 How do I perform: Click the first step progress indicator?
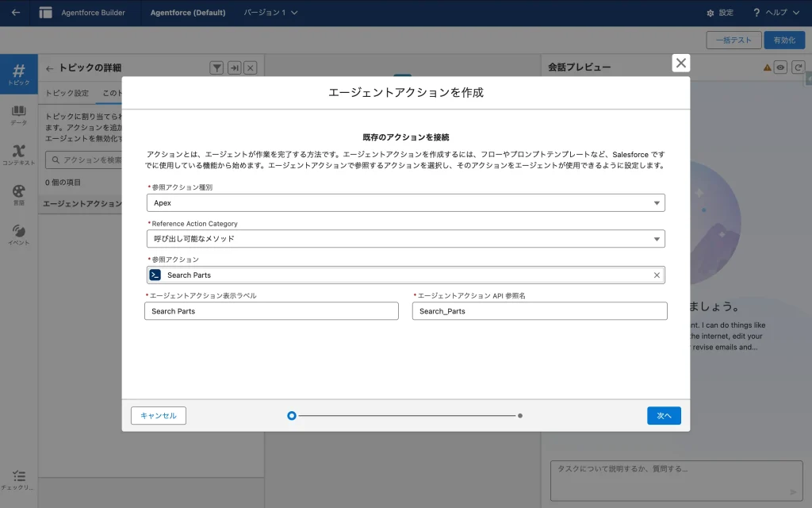click(x=292, y=415)
